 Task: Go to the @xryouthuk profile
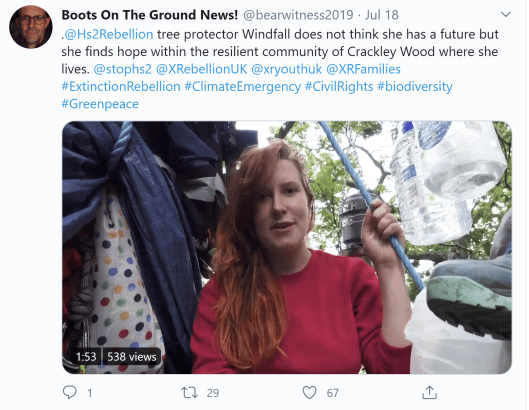pyautogui.click(x=287, y=69)
